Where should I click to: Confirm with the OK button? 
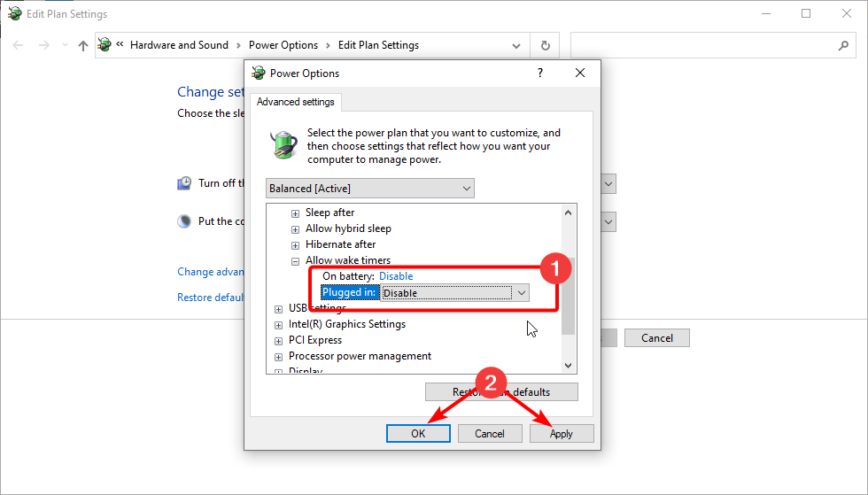pyautogui.click(x=418, y=434)
